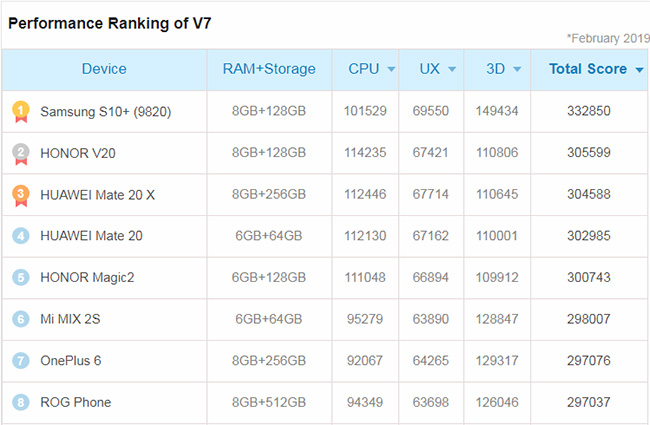This screenshot has height=425, width=650.
Task: Click ROG Phone 3D score 126046
Action: tap(497, 402)
